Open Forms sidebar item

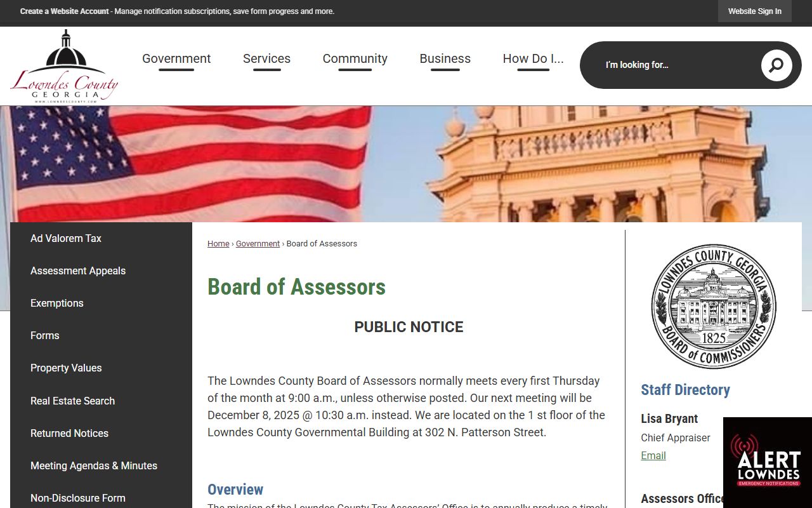point(101,335)
